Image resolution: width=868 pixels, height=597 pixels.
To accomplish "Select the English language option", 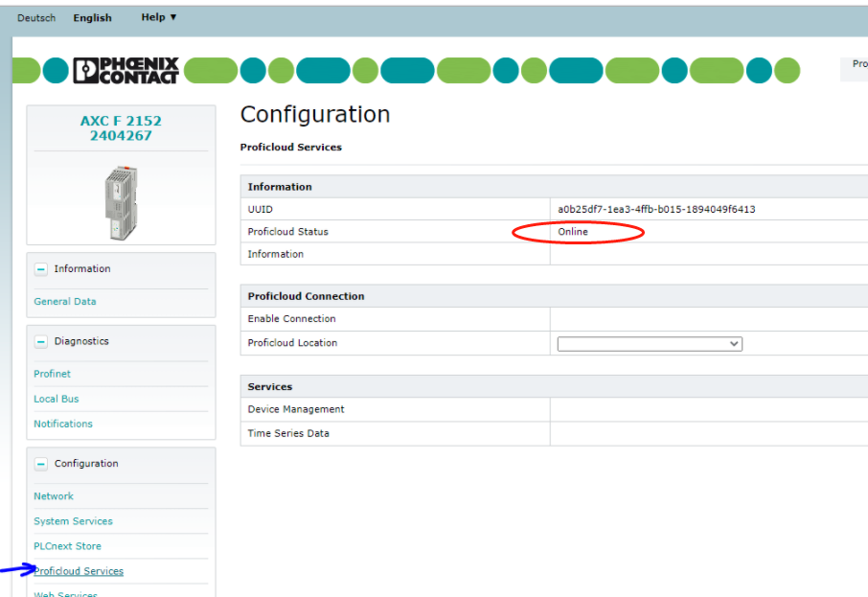I will tap(92, 16).
